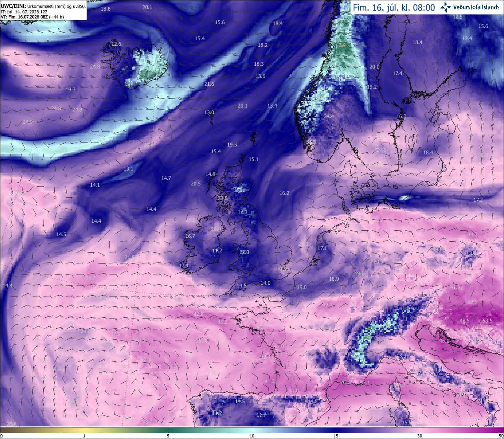Click the 12.6 value over northwest Iceland
This screenshot has height=439, width=504.
point(116,44)
